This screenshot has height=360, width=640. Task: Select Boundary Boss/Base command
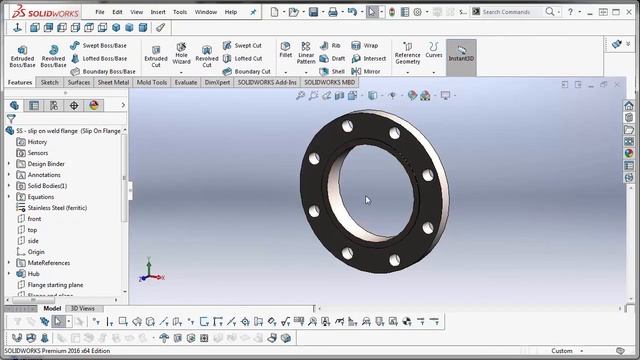pyautogui.click(x=102, y=71)
